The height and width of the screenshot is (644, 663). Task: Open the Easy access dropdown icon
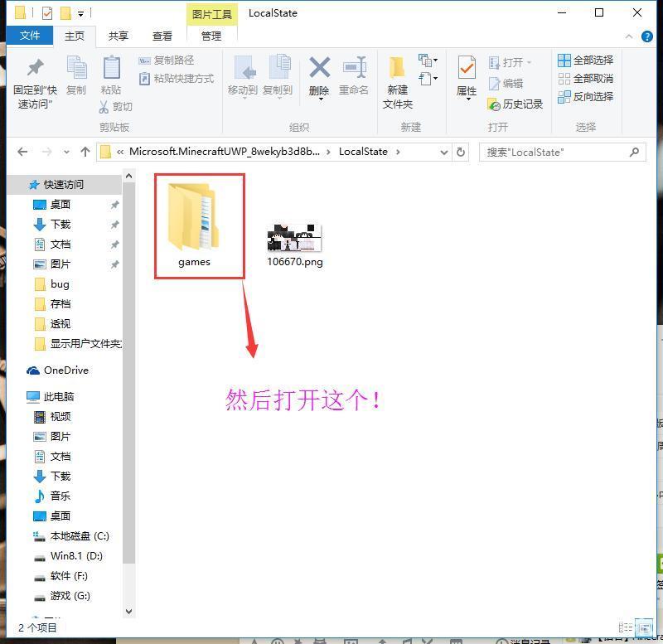428,79
